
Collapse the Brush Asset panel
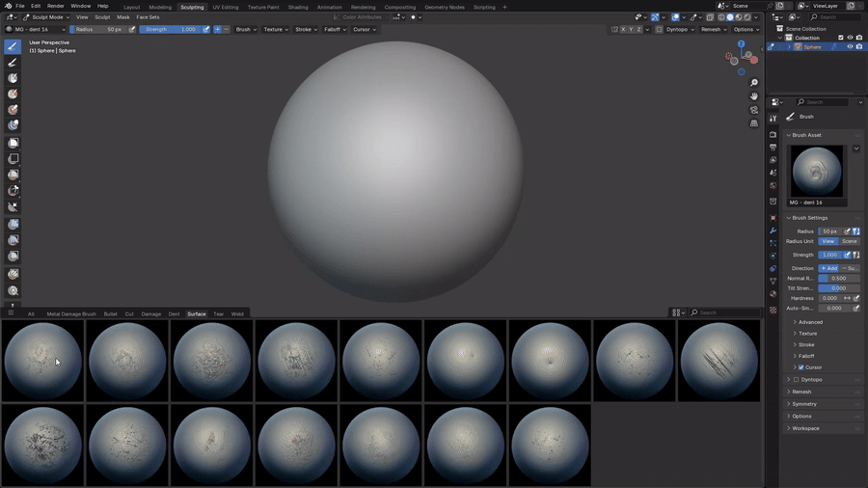[806, 135]
